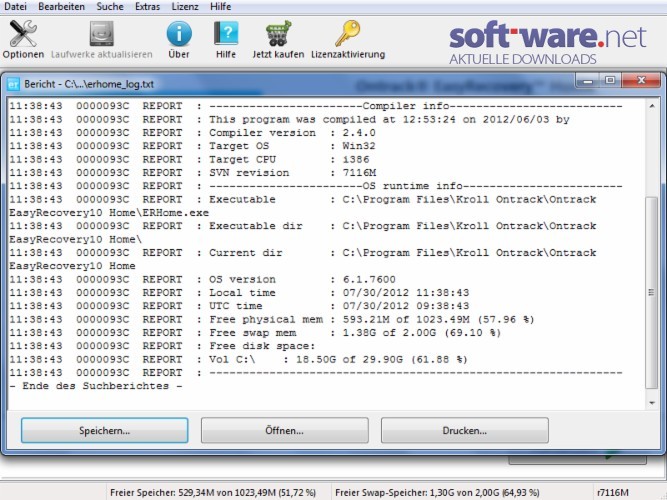
Task: Open the Datei menu
Action: [x=15, y=6]
